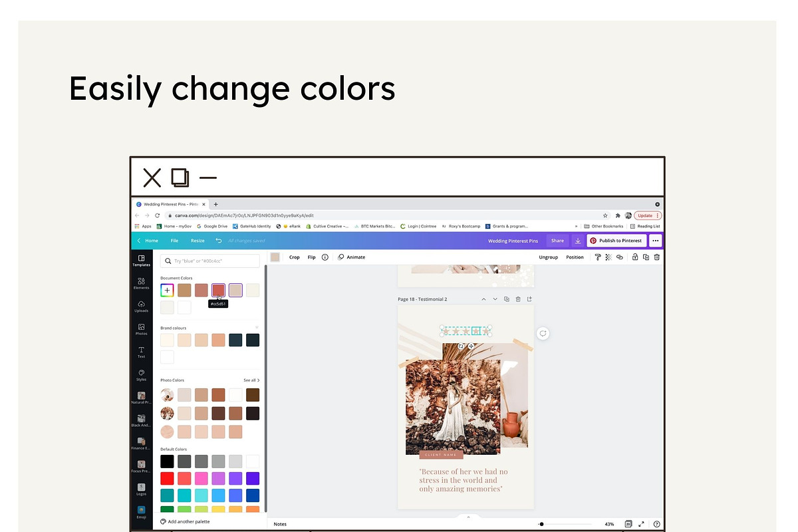Click the Crop button

(295, 257)
